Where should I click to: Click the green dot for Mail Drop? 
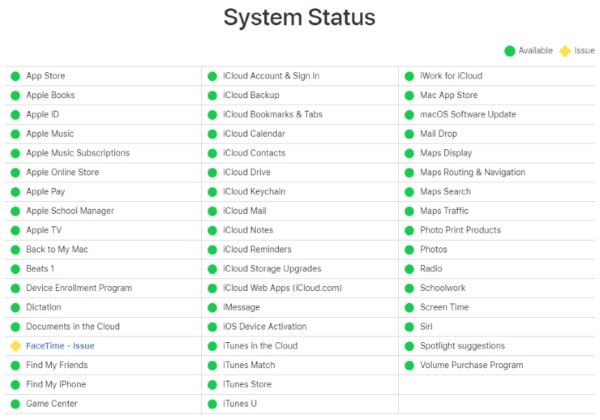coord(409,134)
